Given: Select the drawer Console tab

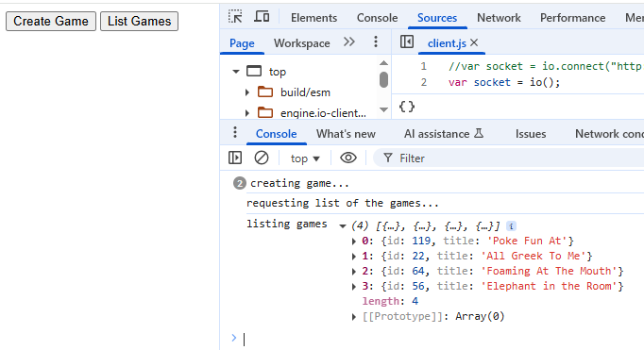Looking at the screenshot, I should (x=276, y=134).
